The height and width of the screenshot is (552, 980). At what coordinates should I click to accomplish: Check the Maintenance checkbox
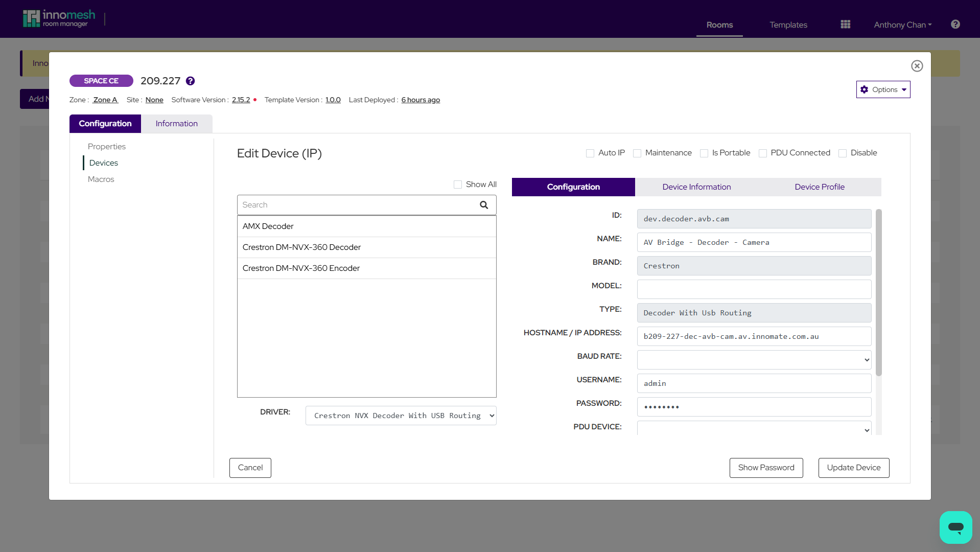(637, 153)
